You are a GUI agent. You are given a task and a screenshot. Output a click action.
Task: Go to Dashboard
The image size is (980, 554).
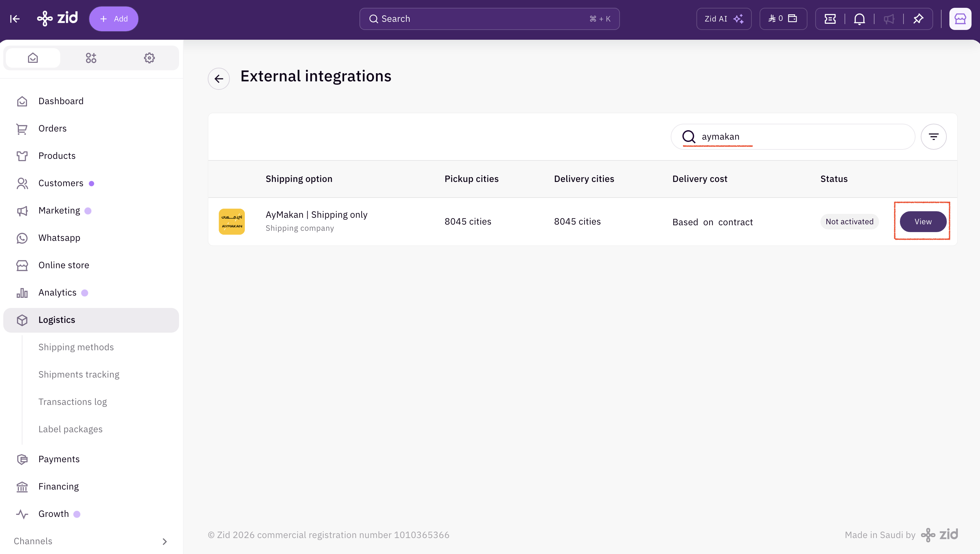[91, 101]
